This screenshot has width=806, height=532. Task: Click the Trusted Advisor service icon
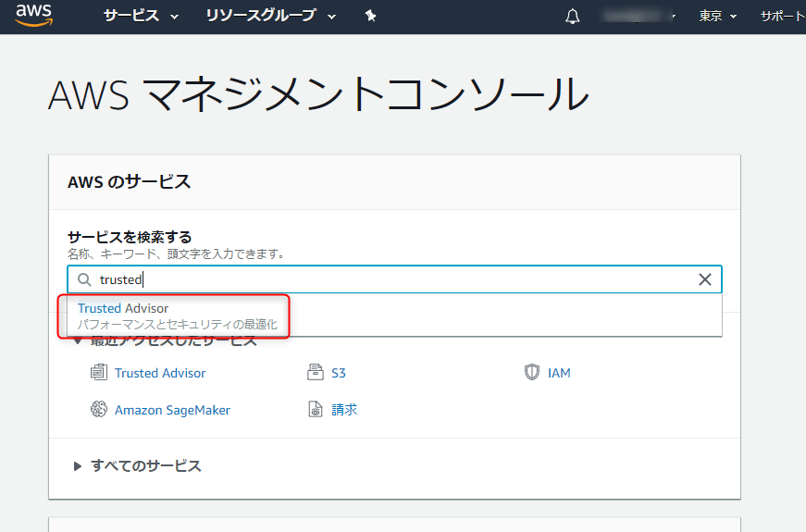[x=99, y=372]
